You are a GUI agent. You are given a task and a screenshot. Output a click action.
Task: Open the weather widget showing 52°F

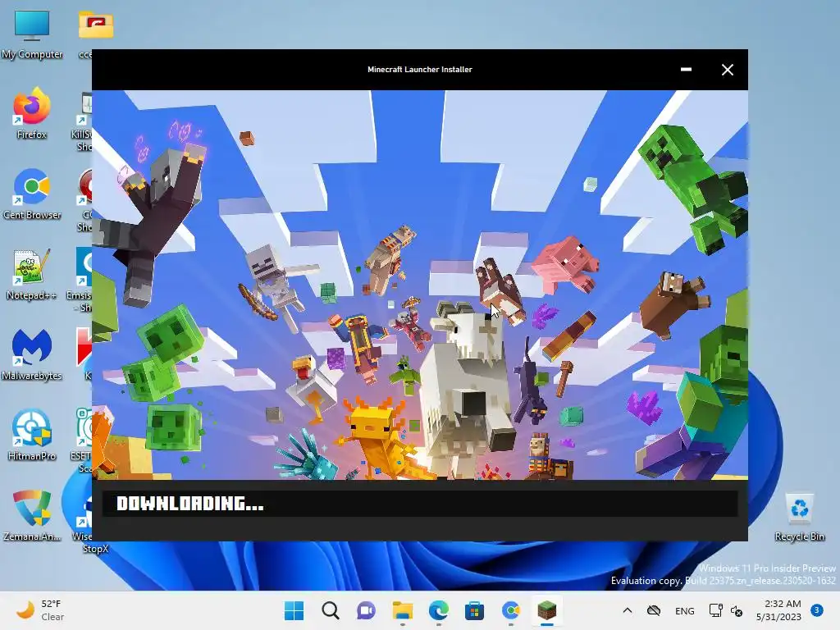point(40,610)
